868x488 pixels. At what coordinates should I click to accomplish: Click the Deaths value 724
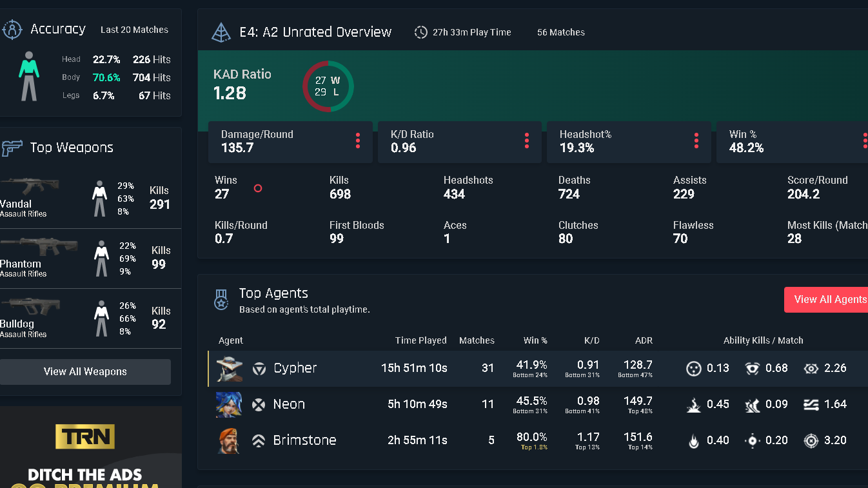click(569, 195)
